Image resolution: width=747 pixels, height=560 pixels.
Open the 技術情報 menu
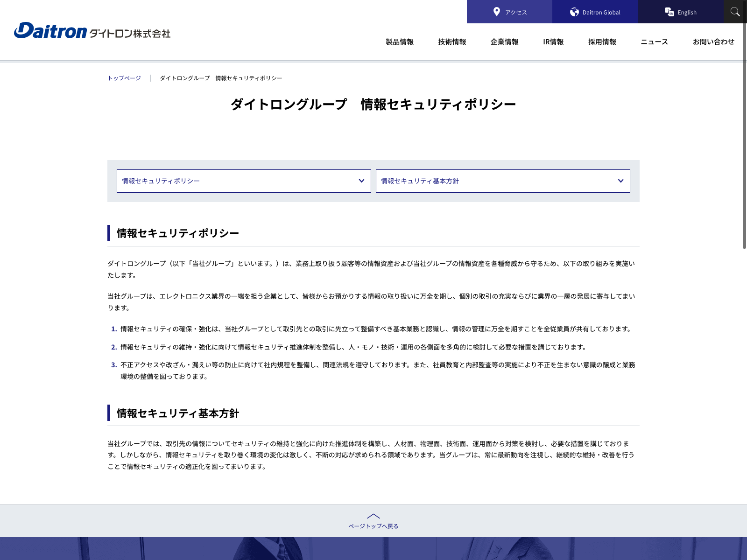tap(452, 42)
